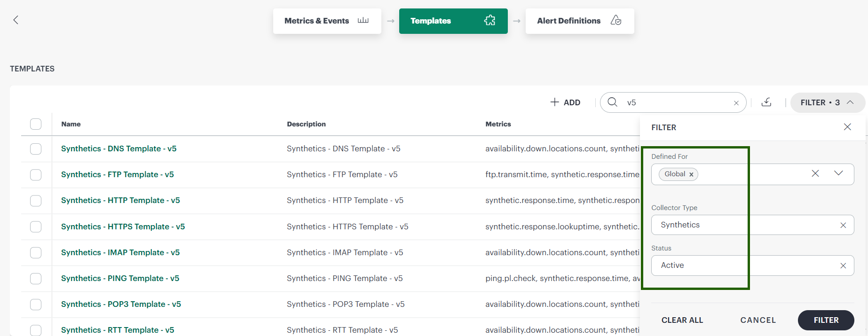868x336 pixels.
Task: Click the ping.pl.check metrics cell
Action: [x=562, y=278]
